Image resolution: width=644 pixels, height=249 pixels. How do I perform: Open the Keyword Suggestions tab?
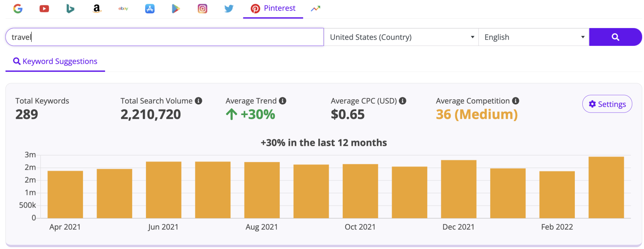pos(55,61)
